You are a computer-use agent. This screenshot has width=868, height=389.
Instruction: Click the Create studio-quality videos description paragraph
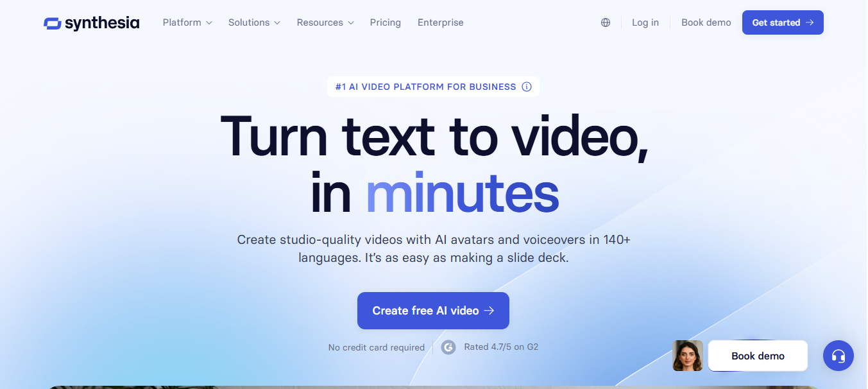[x=434, y=249]
